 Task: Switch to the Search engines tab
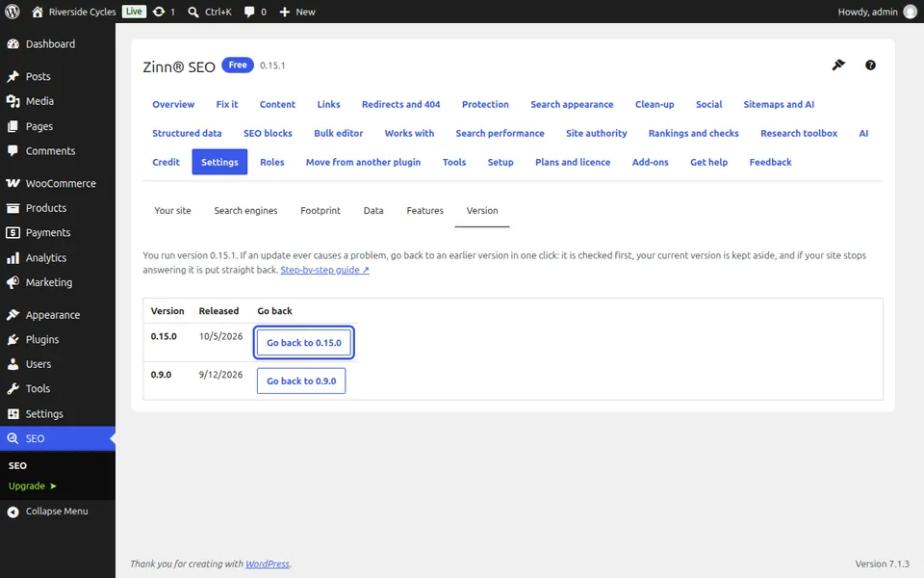(245, 211)
